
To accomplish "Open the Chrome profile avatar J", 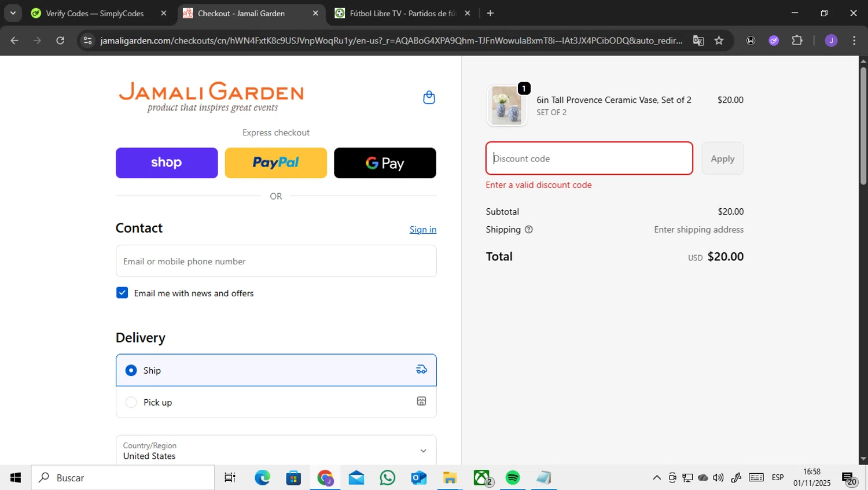I will click(x=831, y=40).
